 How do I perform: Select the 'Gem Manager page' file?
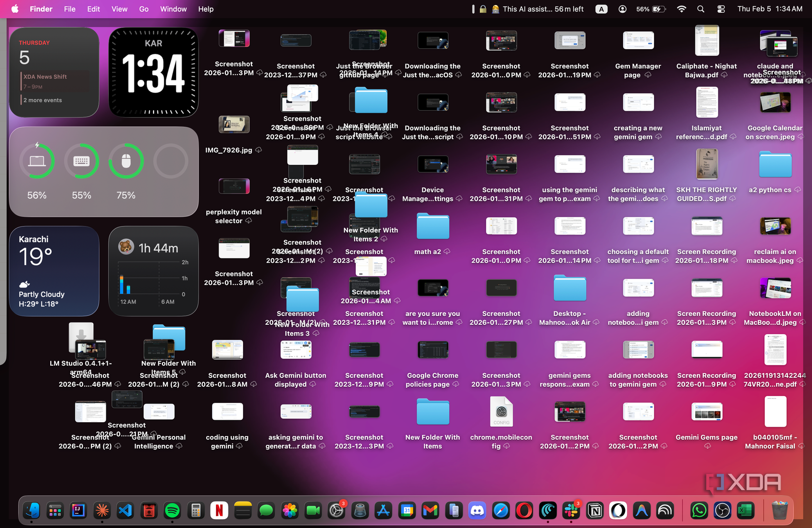tap(638, 54)
